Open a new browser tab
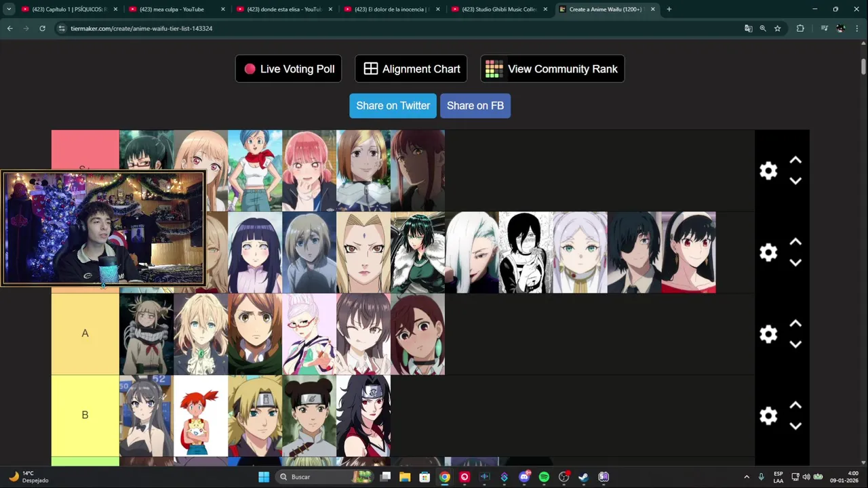The height and width of the screenshot is (488, 868). pos(669,9)
